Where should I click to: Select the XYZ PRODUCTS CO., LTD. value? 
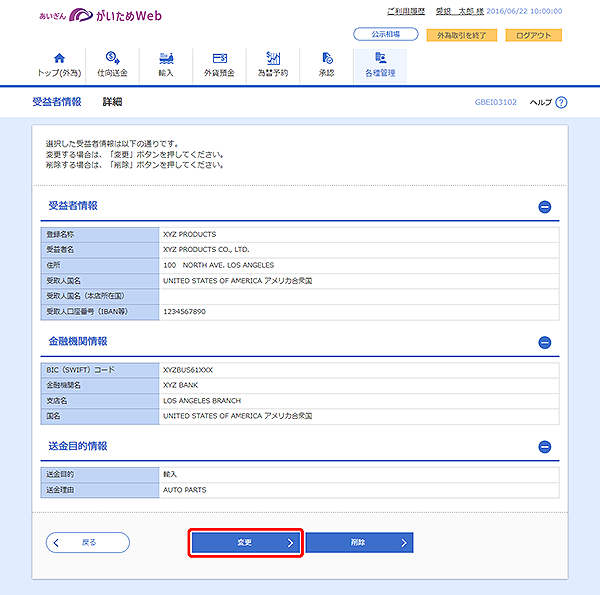[206, 249]
